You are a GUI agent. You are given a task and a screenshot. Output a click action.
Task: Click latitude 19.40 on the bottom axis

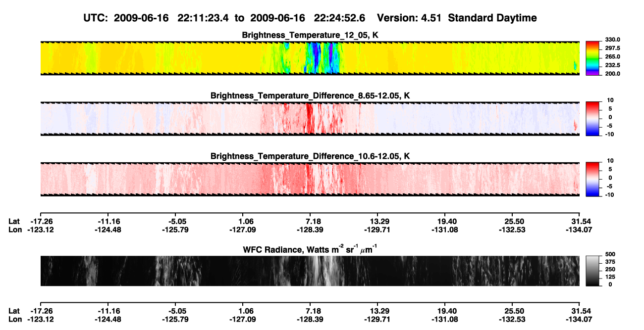(445, 311)
